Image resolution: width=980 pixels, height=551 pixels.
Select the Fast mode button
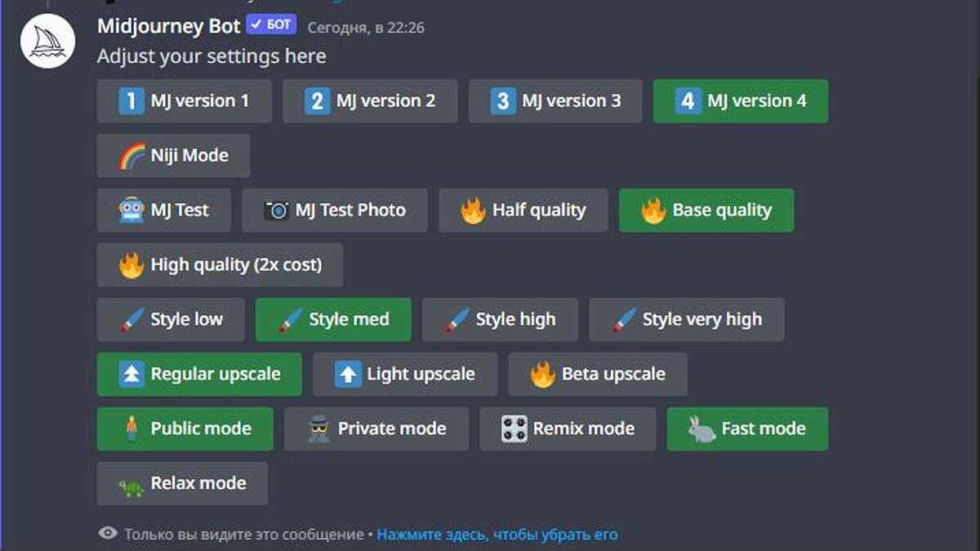(747, 429)
